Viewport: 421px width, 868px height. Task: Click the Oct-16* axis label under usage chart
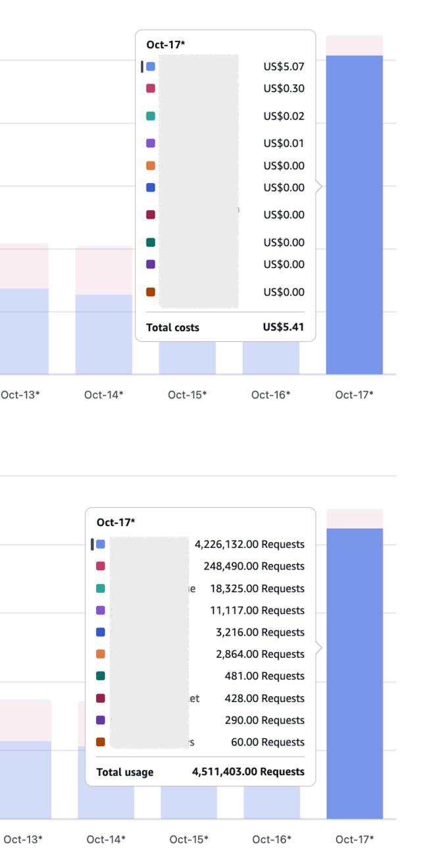[x=272, y=839]
